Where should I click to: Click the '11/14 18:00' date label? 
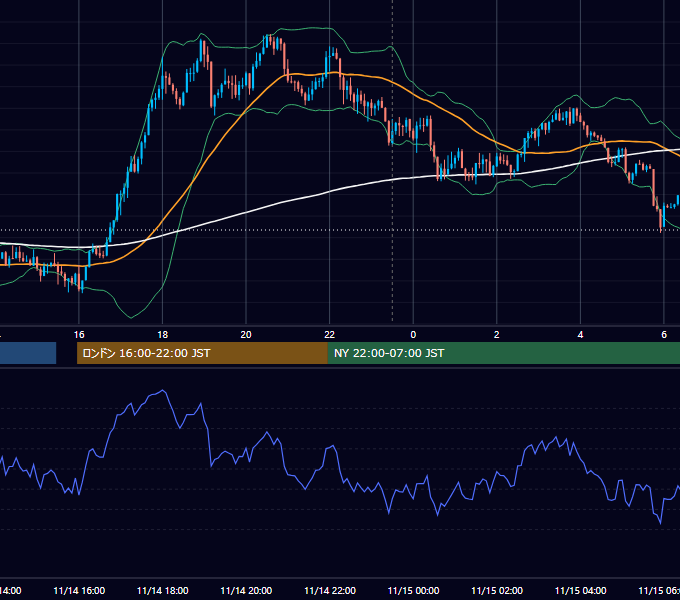[163, 590]
